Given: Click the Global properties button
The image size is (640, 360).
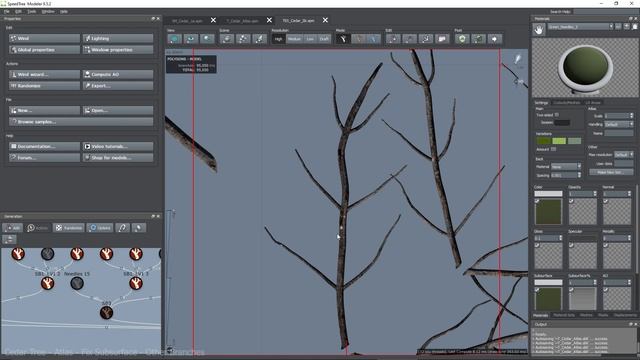Looking at the screenshot, I should click(x=44, y=50).
